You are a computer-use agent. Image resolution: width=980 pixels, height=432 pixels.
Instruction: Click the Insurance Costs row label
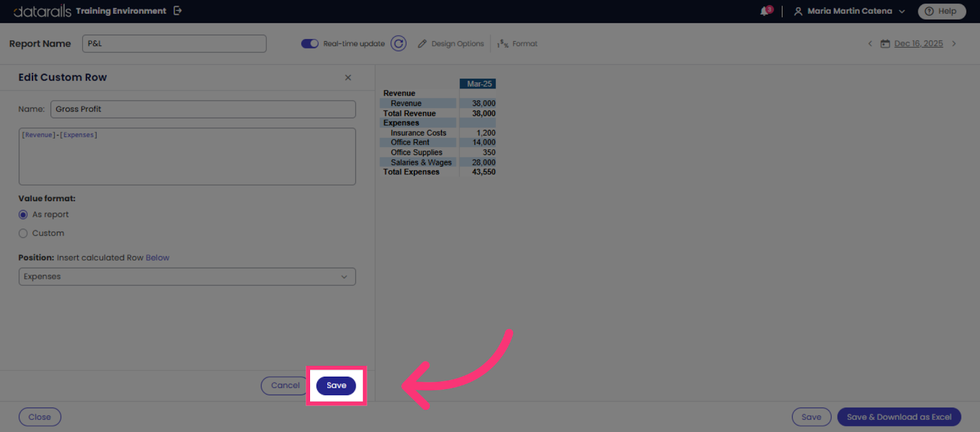418,133
